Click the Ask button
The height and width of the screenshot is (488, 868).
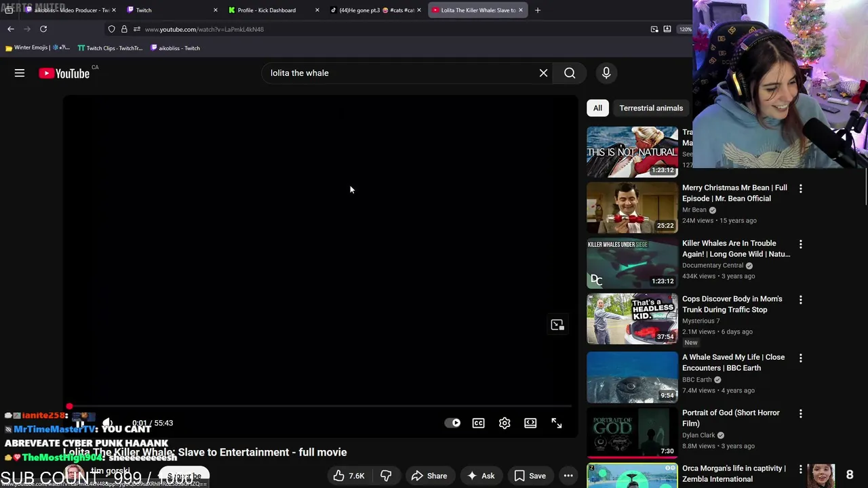tap(481, 476)
